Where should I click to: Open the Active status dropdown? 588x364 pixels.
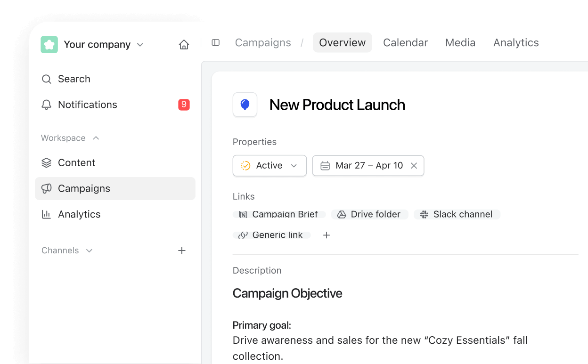[269, 166]
